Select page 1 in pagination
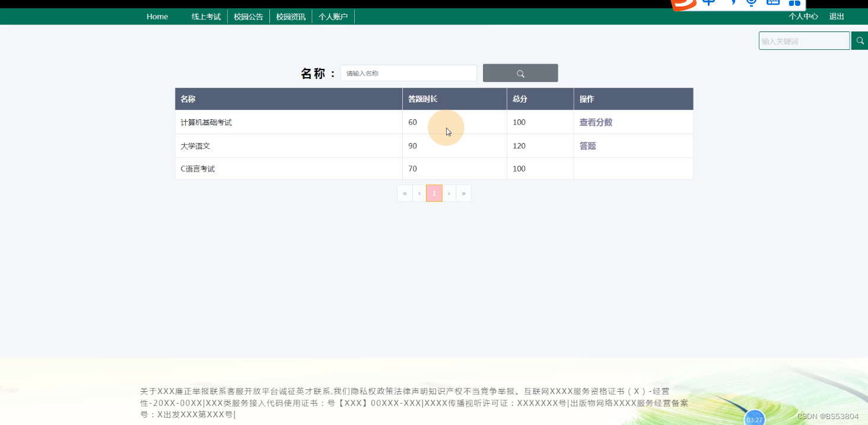The height and width of the screenshot is (425, 868). 434,194
